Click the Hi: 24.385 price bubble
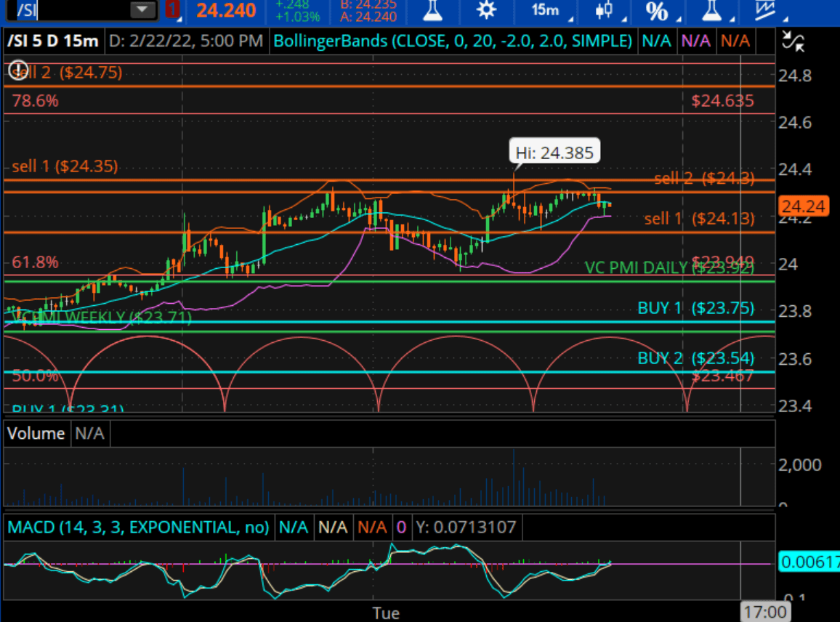Viewport: 840px width, 622px height. 554,152
